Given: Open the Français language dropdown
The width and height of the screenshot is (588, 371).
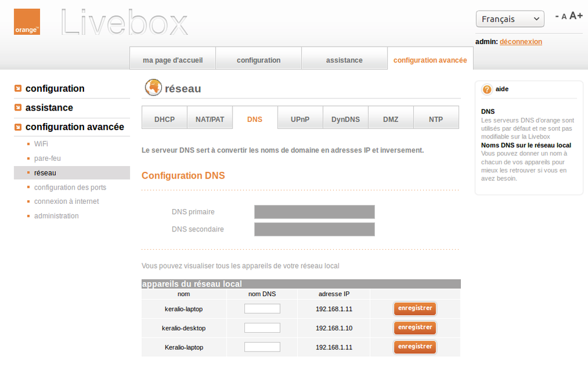Looking at the screenshot, I should point(510,19).
